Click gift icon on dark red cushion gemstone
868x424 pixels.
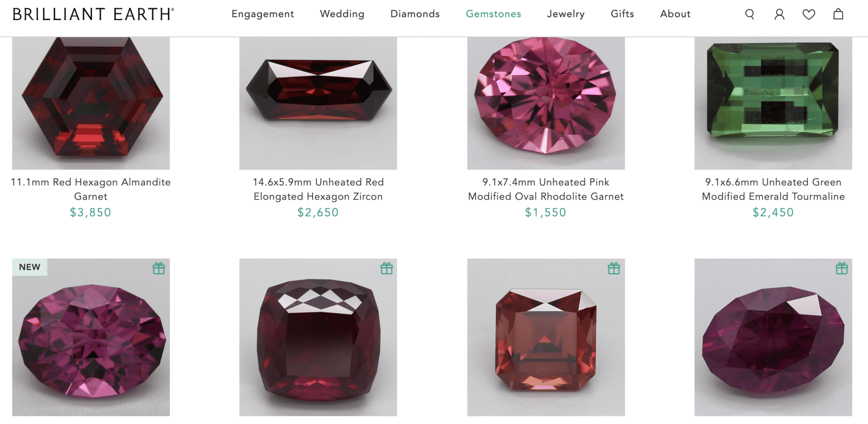tap(387, 268)
